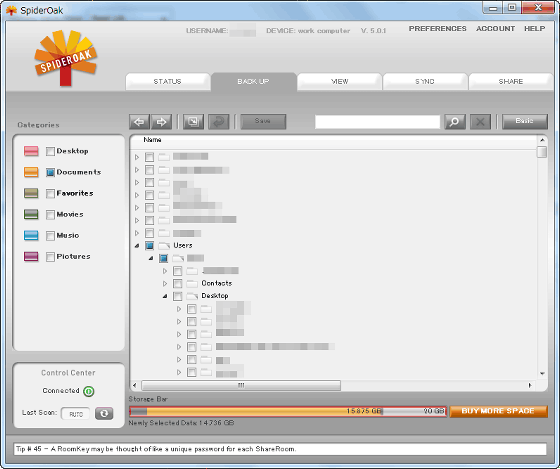Go back with the left arrow button
The image size is (560, 469).
(140, 122)
